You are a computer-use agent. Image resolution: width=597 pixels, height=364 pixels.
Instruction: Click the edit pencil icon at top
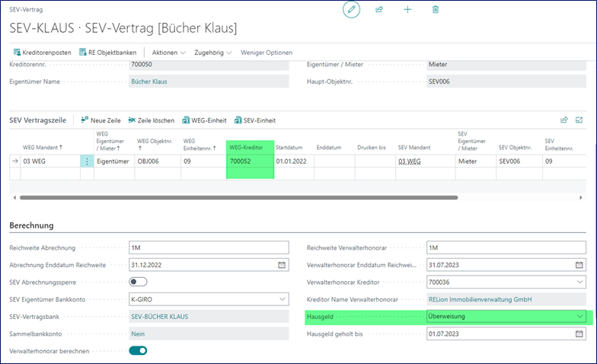[x=351, y=9]
